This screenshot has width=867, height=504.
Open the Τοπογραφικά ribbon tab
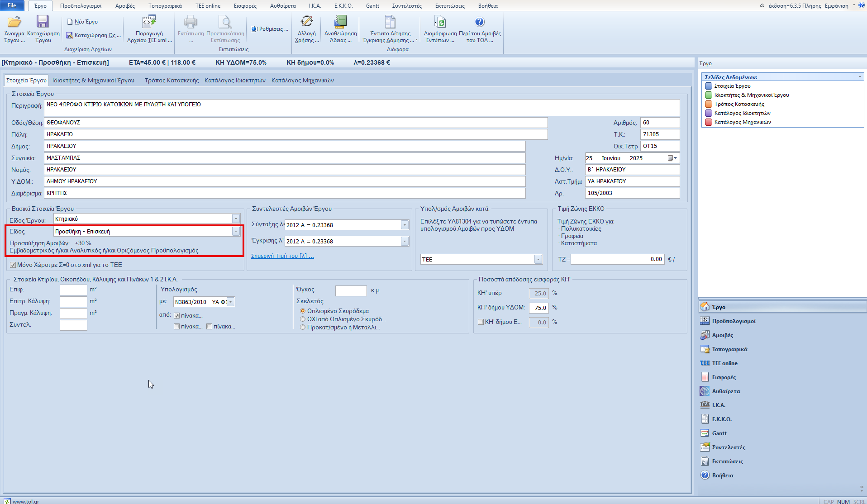[165, 6]
